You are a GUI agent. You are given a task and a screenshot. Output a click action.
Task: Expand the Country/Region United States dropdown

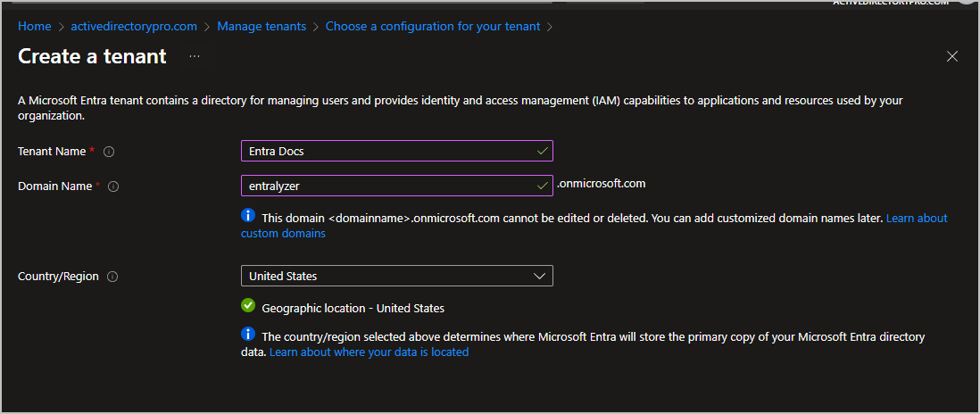396,276
